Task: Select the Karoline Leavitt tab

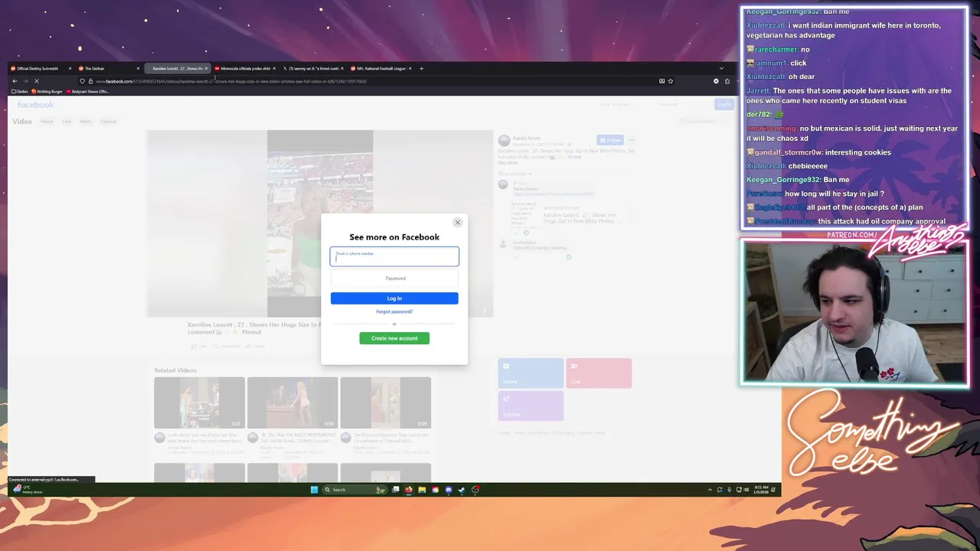Action: point(176,68)
